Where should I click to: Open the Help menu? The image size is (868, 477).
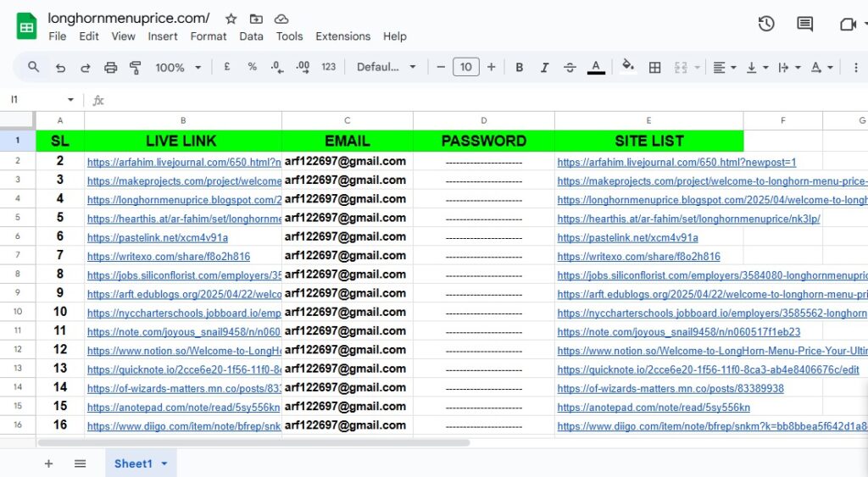tap(395, 36)
